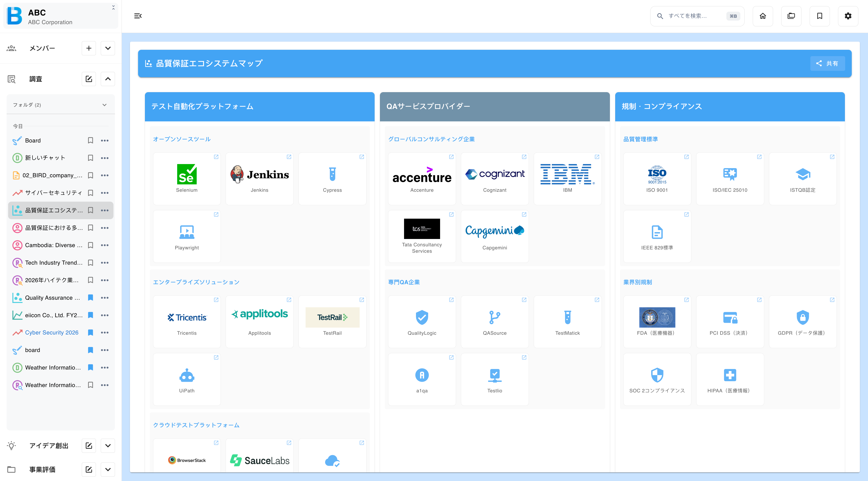Click the PCI DSS card lock icon
Image resolution: width=868 pixels, height=481 pixels.
730,317
